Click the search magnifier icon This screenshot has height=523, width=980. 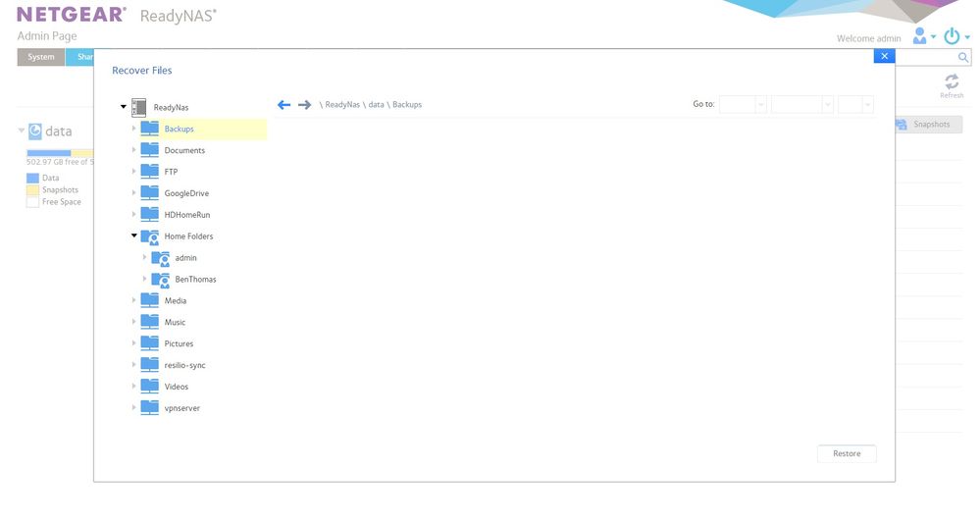(963, 58)
